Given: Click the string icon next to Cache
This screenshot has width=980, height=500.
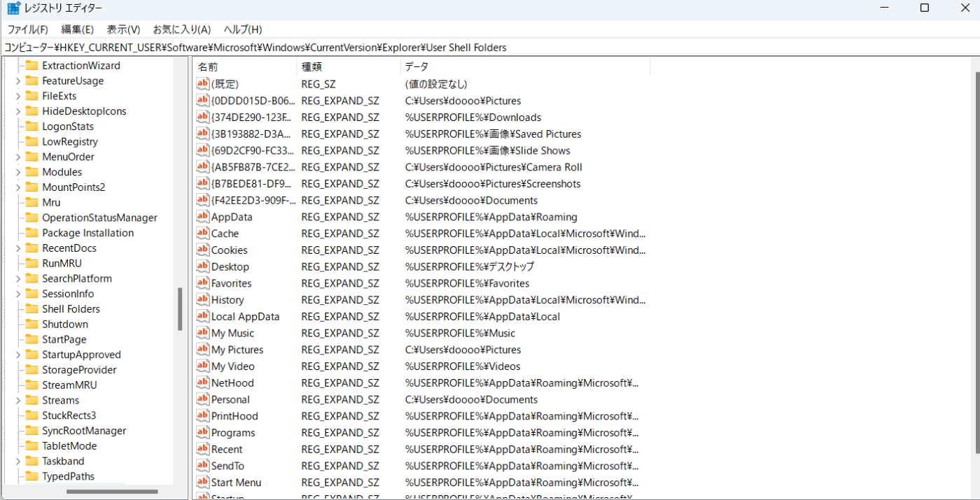Looking at the screenshot, I should [x=203, y=234].
